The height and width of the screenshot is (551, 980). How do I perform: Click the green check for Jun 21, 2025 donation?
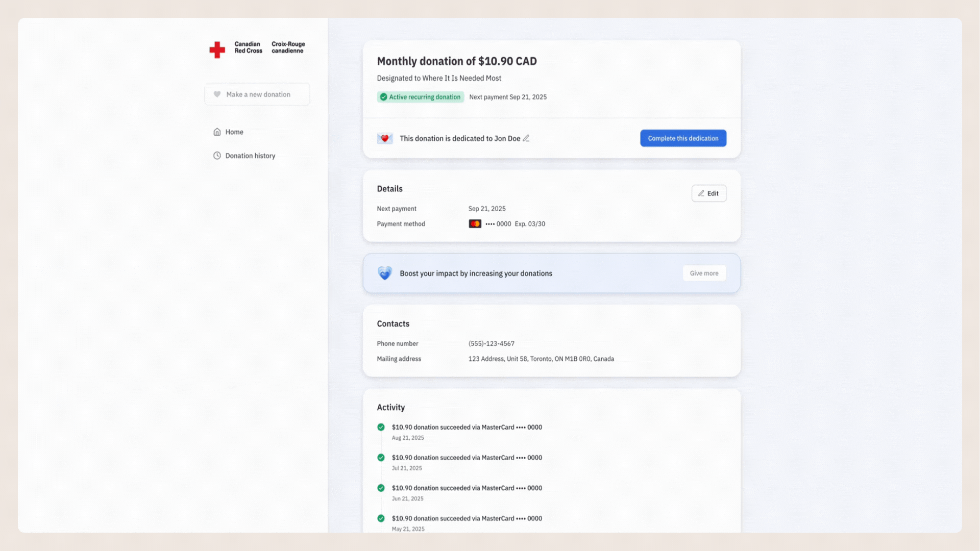click(381, 488)
